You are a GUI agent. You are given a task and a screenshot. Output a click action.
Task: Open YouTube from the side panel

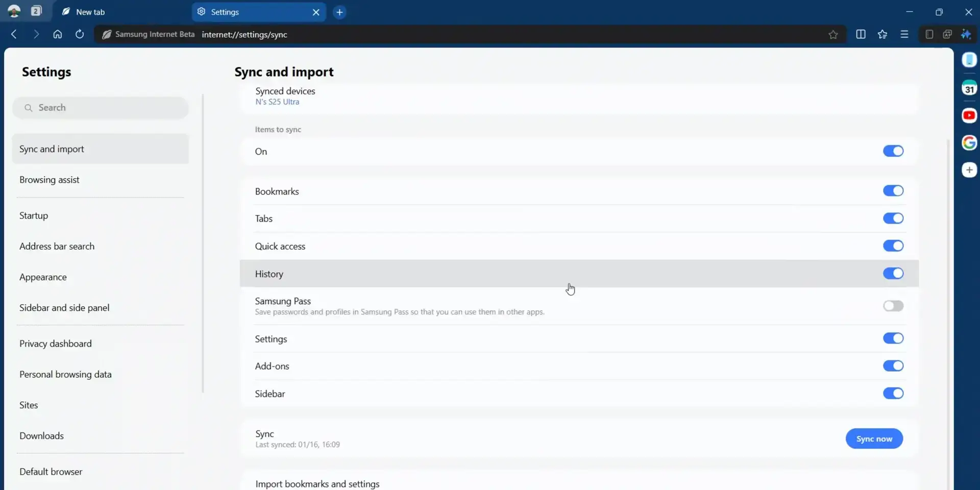click(969, 115)
